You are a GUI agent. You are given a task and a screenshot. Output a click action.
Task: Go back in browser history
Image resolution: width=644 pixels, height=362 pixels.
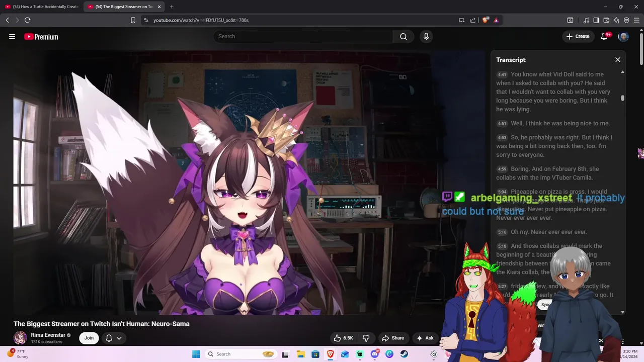tap(7, 20)
